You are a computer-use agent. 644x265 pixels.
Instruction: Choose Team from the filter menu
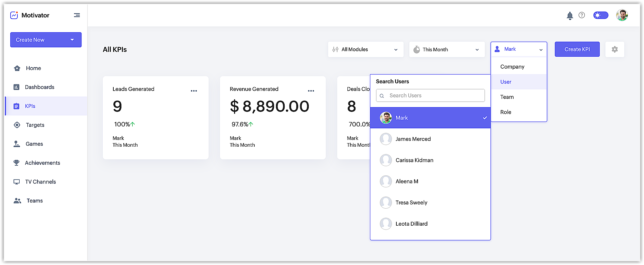507,97
